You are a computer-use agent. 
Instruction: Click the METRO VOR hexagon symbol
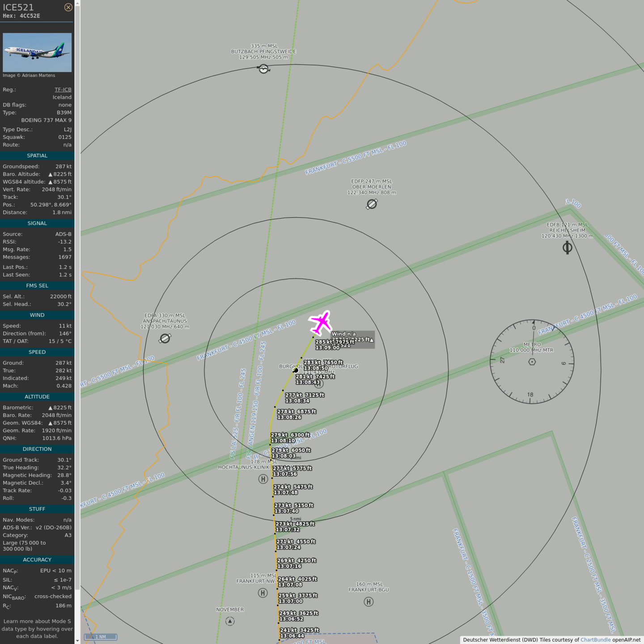point(532,361)
